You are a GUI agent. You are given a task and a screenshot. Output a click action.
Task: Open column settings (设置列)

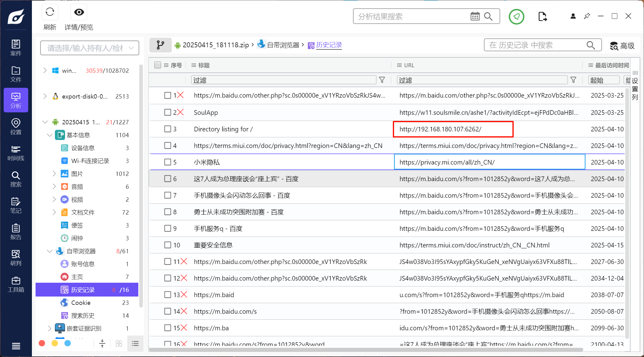click(x=635, y=86)
